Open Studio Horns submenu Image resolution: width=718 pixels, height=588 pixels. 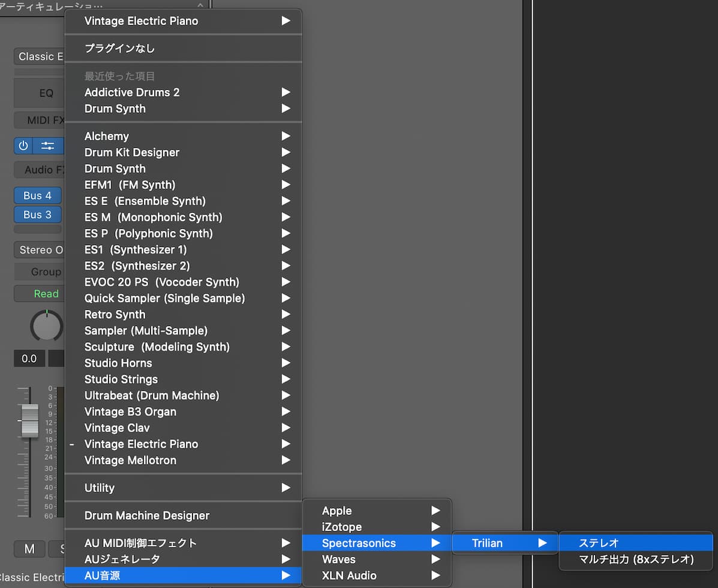coord(183,363)
